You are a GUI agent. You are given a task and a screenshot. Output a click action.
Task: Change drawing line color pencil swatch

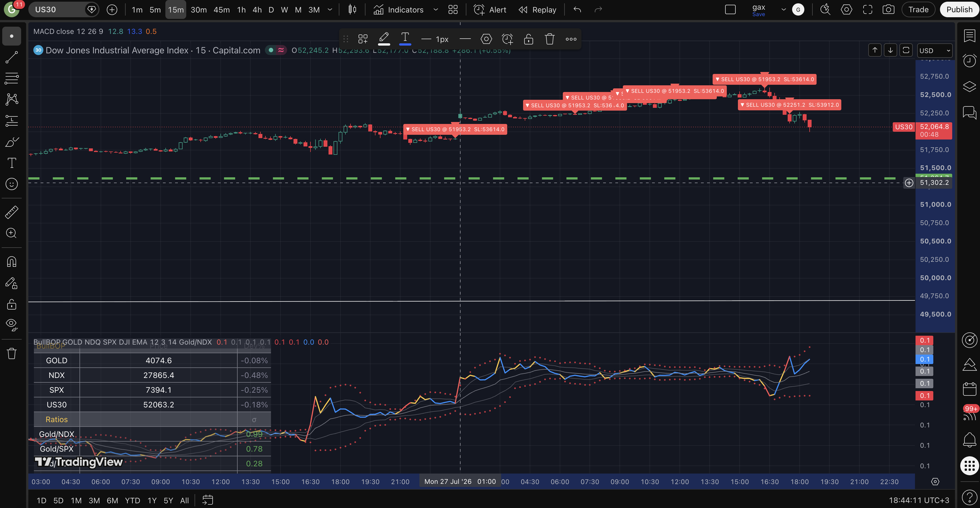click(384, 39)
